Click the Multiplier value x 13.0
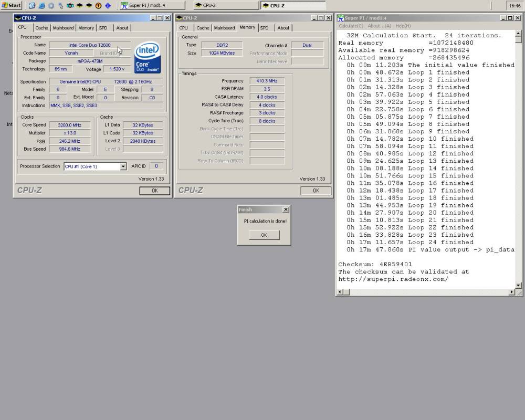525x420 pixels. pyautogui.click(x=70, y=133)
